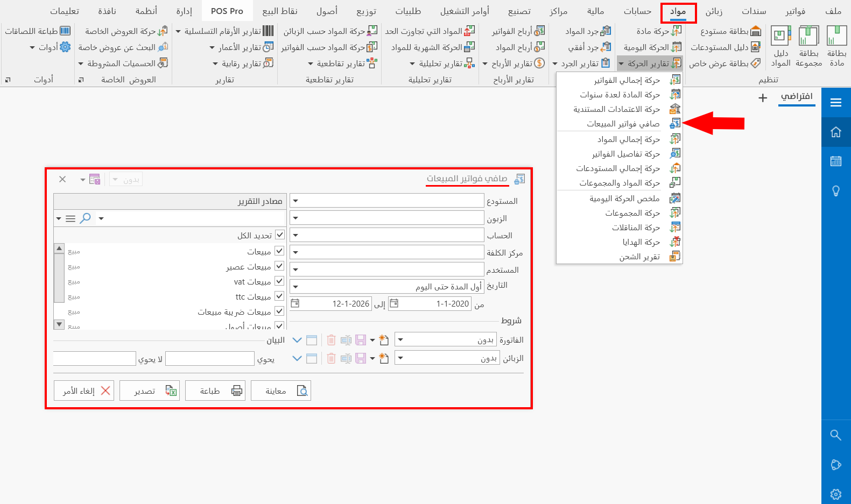Click دليل المستودعات in ribbon
The height and width of the screenshot is (504, 851).
(x=726, y=47)
